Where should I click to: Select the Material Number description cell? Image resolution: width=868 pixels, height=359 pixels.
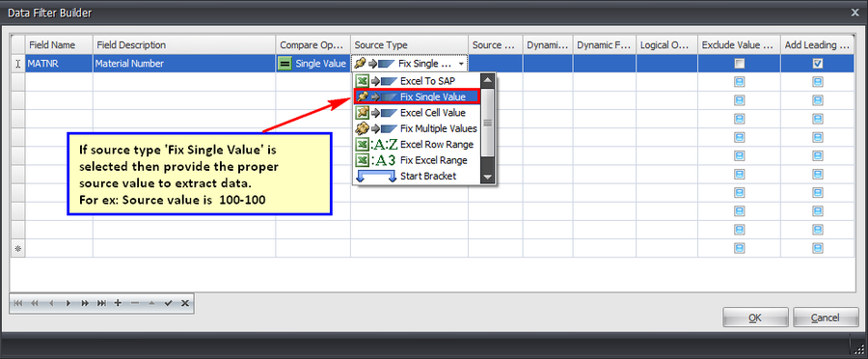click(184, 64)
